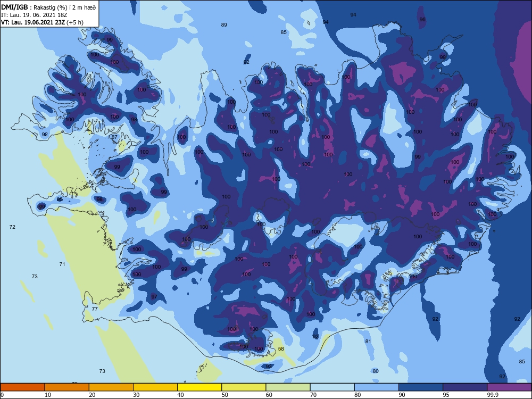532x399 pixels.
Task: Click the coastal value '77'
Action: tap(95, 309)
